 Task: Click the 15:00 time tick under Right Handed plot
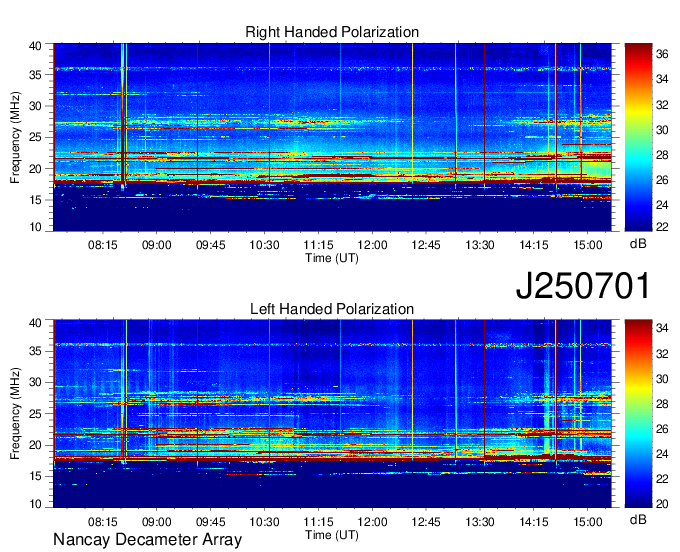coord(588,245)
